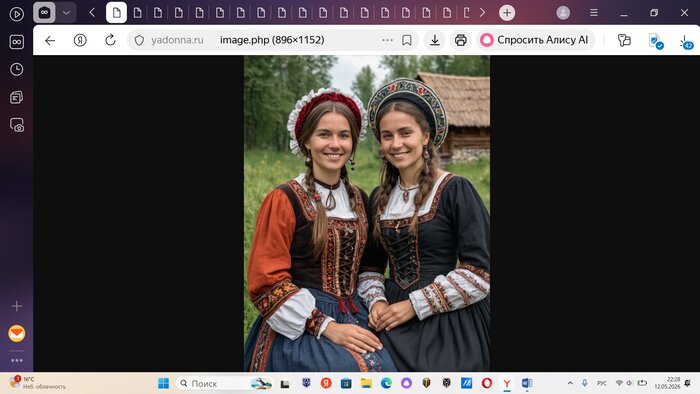
Task: Go back using the back arrow
Action: (x=50, y=40)
